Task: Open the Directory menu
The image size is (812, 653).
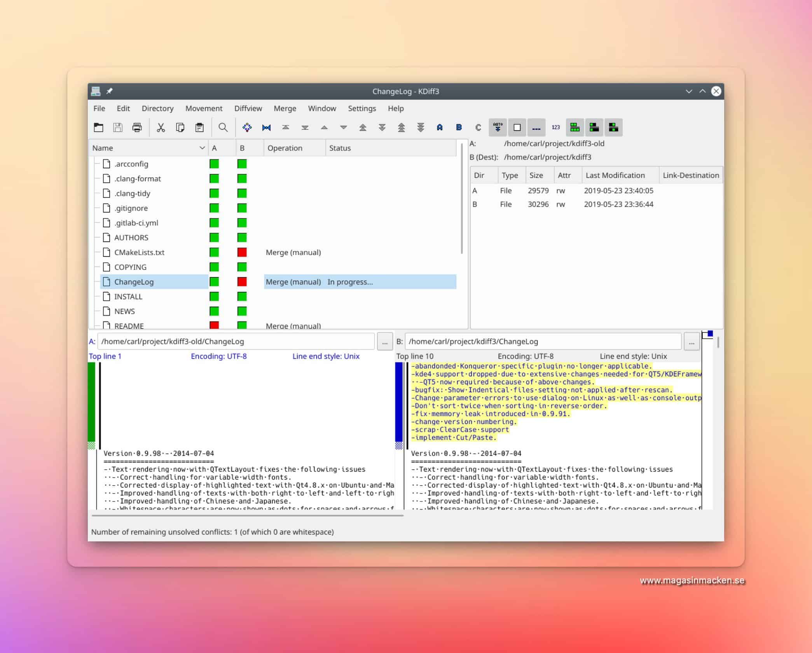Action: tap(157, 108)
